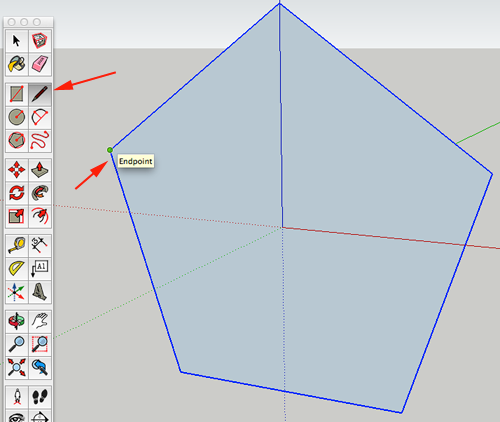500x422 pixels.
Task: Choose the Make Component tool
Action: click(40, 41)
